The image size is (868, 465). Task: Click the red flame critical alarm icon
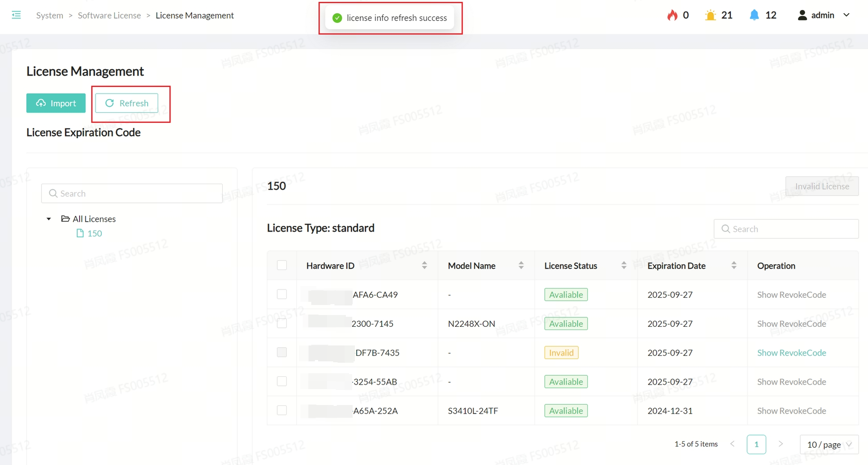[x=672, y=15]
